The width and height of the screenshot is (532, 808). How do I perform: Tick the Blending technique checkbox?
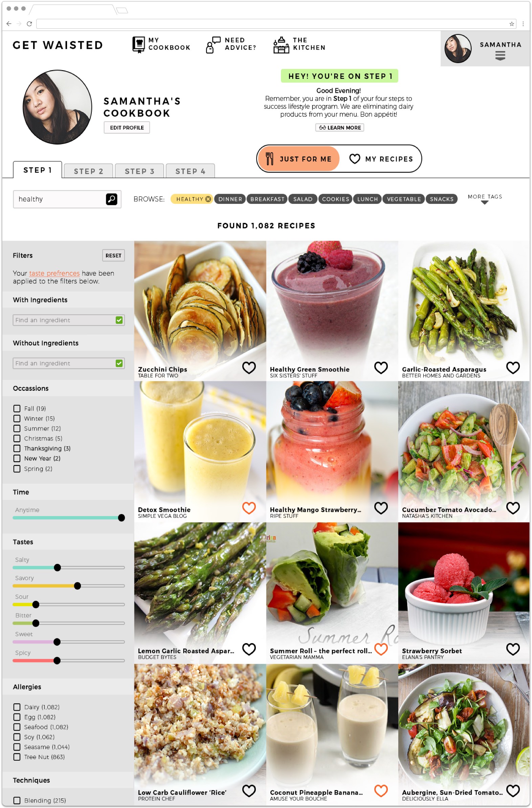pyautogui.click(x=17, y=800)
